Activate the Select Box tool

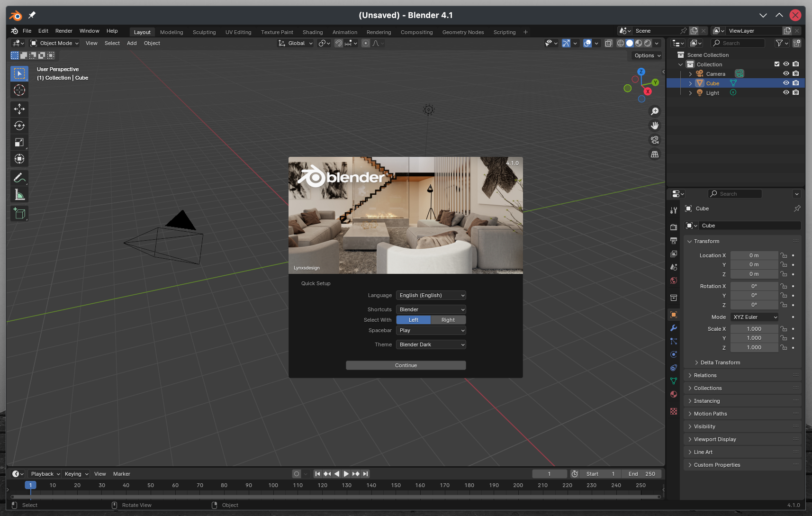(x=19, y=73)
